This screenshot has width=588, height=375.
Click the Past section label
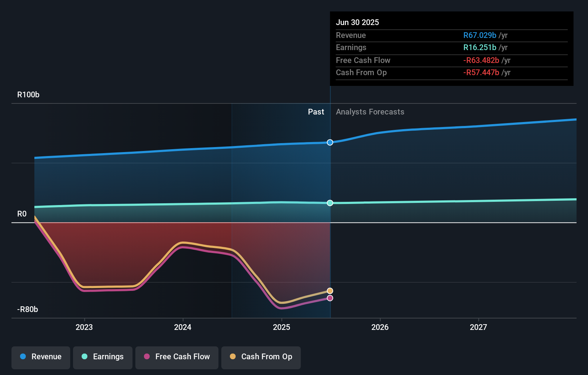coord(316,112)
